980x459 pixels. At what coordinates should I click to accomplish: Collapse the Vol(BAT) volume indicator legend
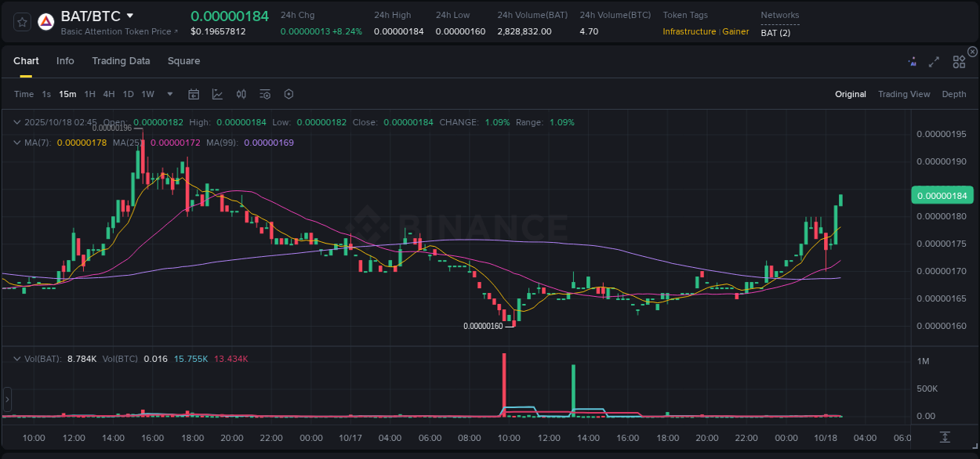click(x=17, y=359)
